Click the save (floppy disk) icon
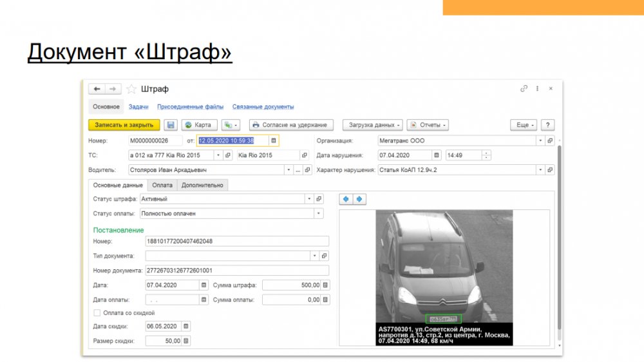The height and width of the screenshot is (362, 644). point(171,125)
